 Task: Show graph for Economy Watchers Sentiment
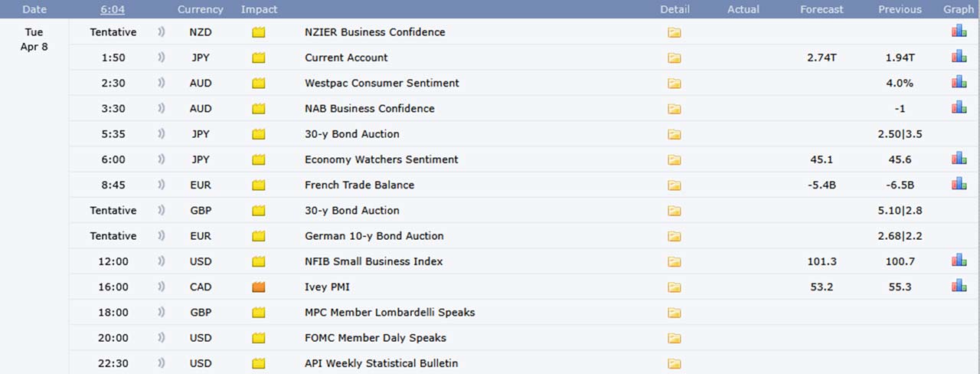click(959, 159)
